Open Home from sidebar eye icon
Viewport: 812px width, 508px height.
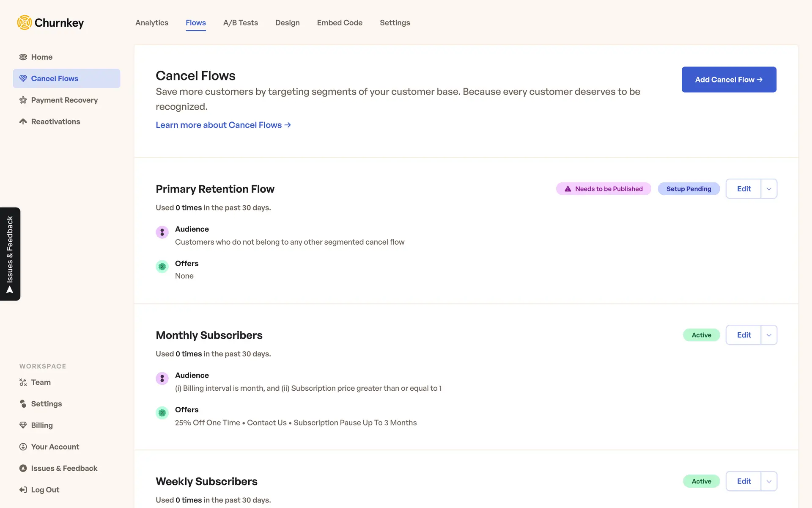[x=23, y=57]
